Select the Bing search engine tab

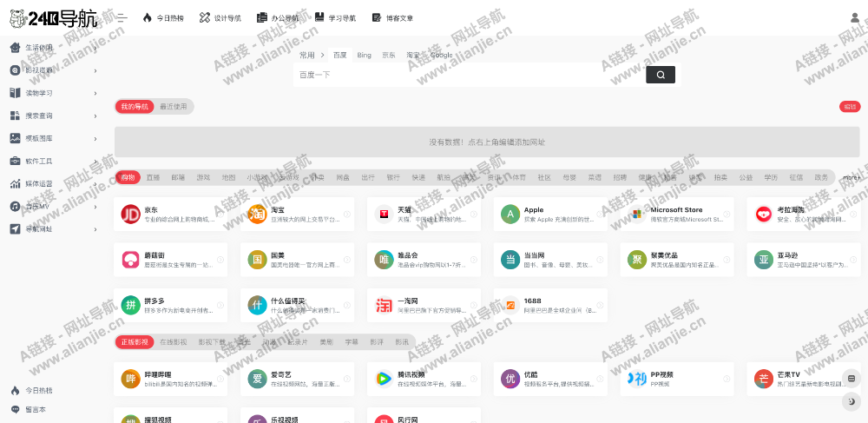365,55
